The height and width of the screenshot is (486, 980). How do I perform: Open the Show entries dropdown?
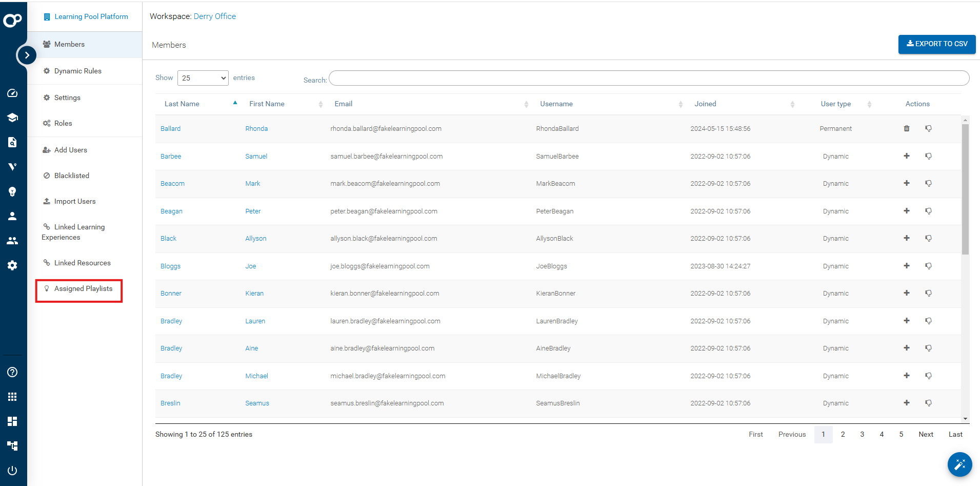(203, 78)
